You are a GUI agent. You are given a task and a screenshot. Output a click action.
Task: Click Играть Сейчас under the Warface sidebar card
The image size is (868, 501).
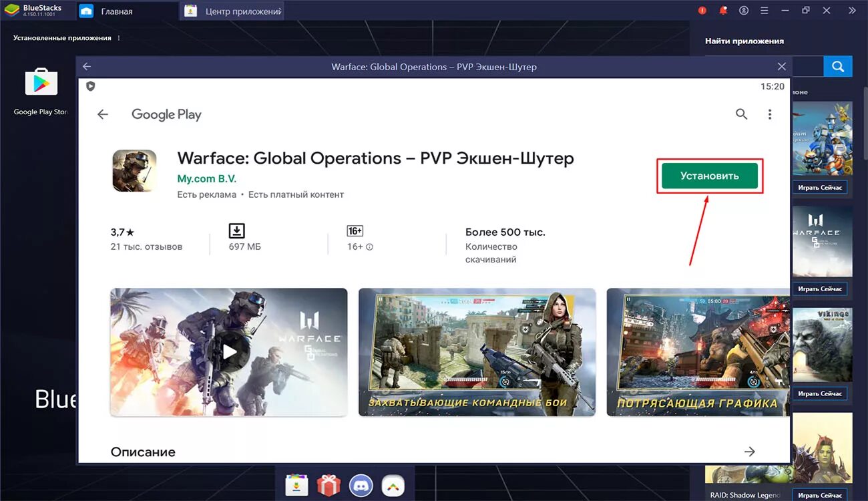coord(820,289)
